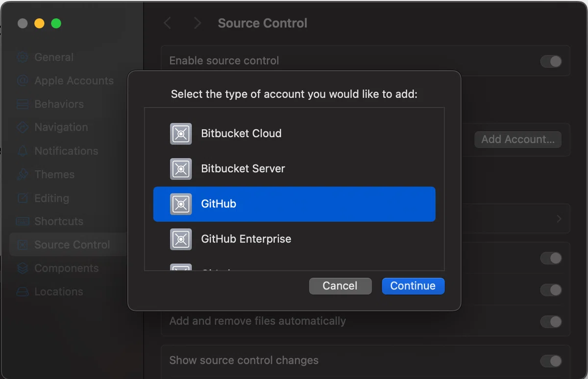Click the Apple Accounts sidebar icon
The width and height of the screenshot is (588, 379).
(x=23, y=81)
